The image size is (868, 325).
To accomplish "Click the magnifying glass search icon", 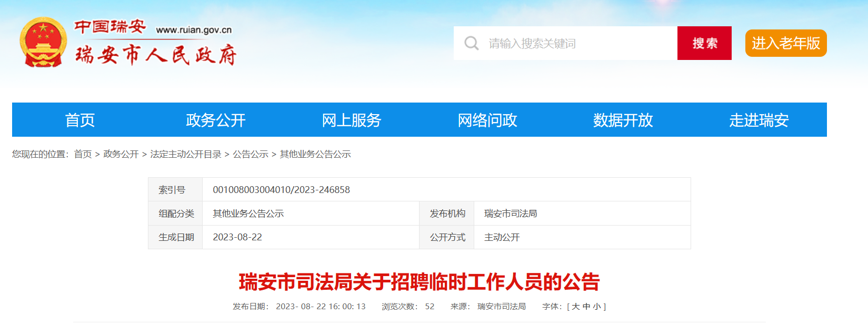I will point(472,43).
